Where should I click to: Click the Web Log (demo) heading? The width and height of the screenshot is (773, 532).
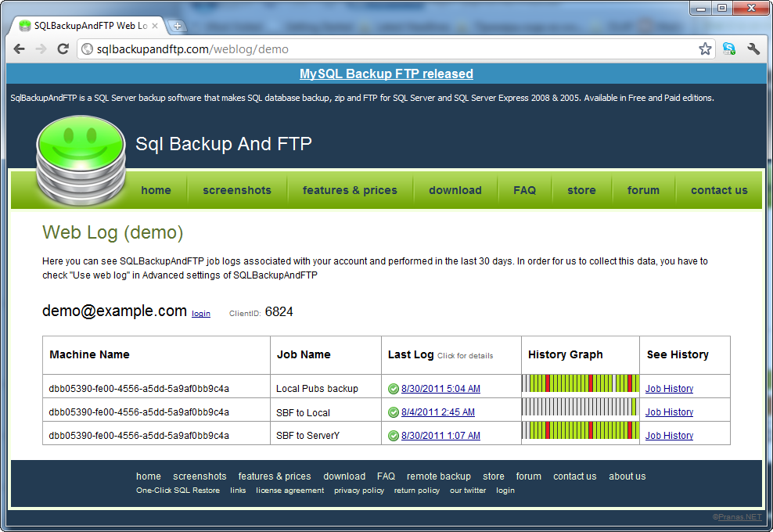[x=113, y=232]
